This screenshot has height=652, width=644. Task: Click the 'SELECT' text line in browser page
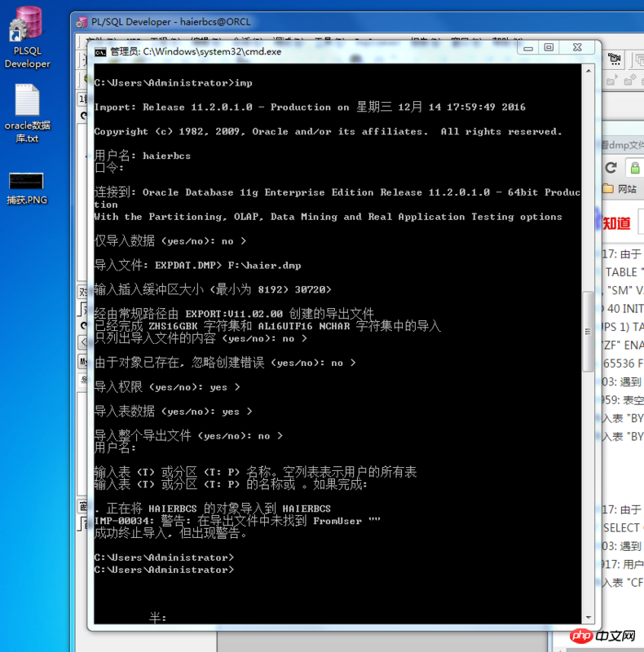(624, 527)
